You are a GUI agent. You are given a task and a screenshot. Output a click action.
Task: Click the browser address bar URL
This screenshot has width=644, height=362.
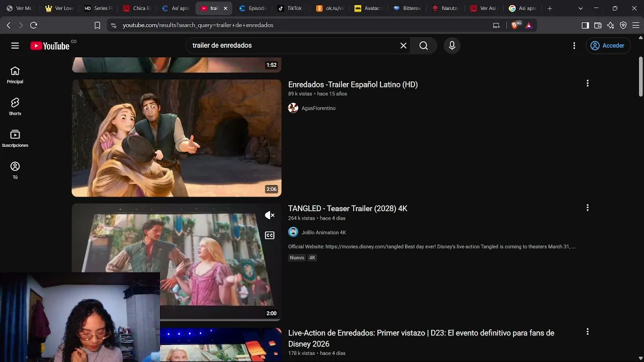coord(198,25)
